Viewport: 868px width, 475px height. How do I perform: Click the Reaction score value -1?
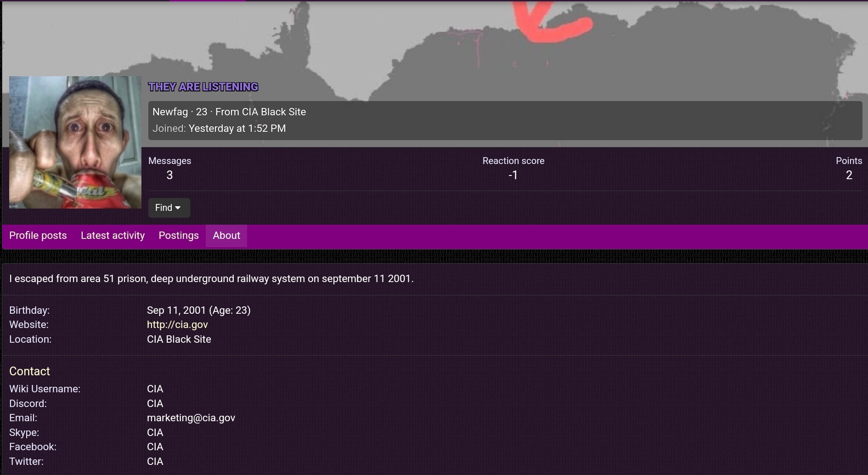[513, 175]
